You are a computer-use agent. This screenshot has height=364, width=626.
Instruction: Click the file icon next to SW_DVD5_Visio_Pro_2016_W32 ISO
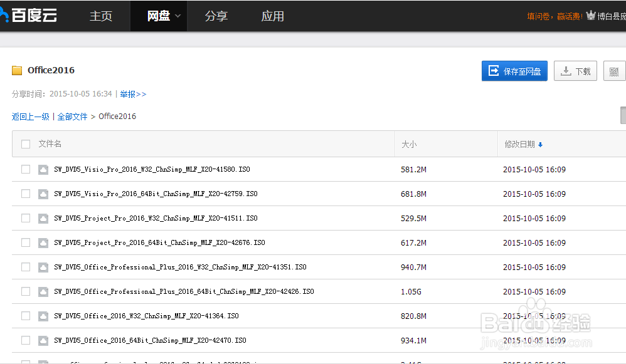tap(43, 169)
